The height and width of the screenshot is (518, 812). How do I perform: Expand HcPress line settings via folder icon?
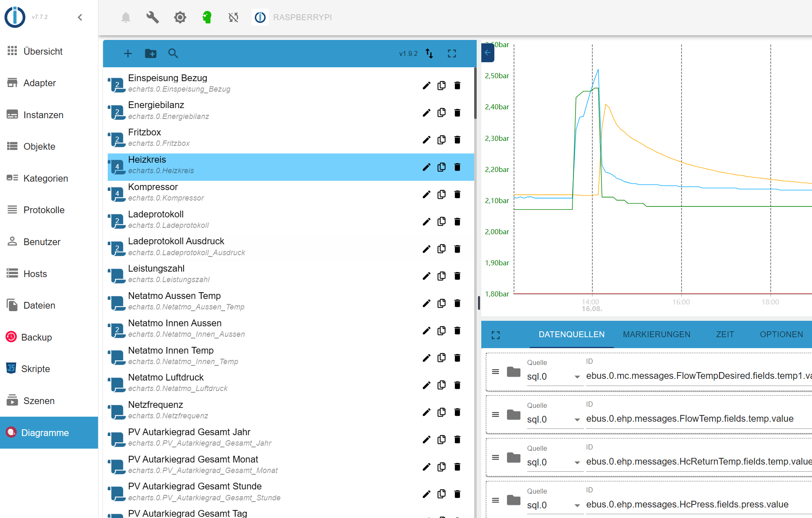click(x=514, y=500)
